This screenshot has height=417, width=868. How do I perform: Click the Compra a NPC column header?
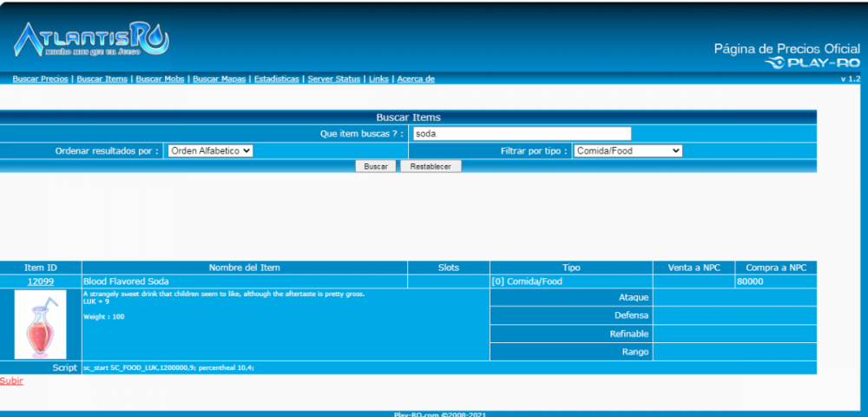point(775,268)
